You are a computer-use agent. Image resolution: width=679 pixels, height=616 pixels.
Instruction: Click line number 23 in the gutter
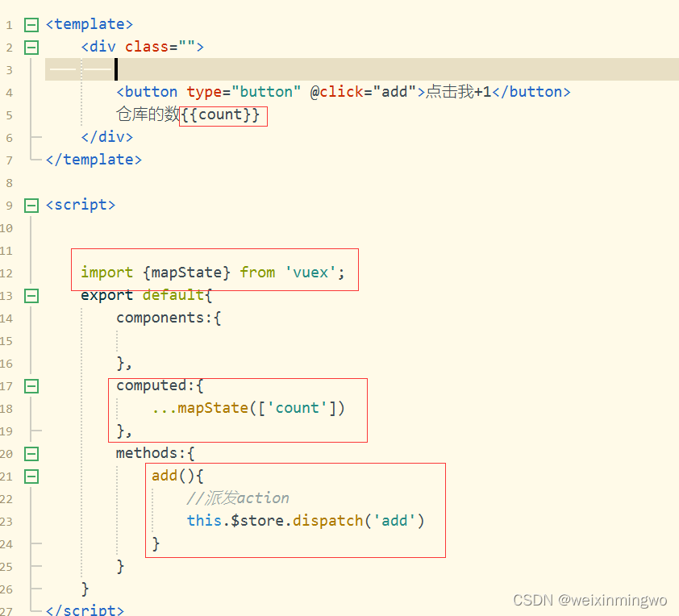(6, 522)
